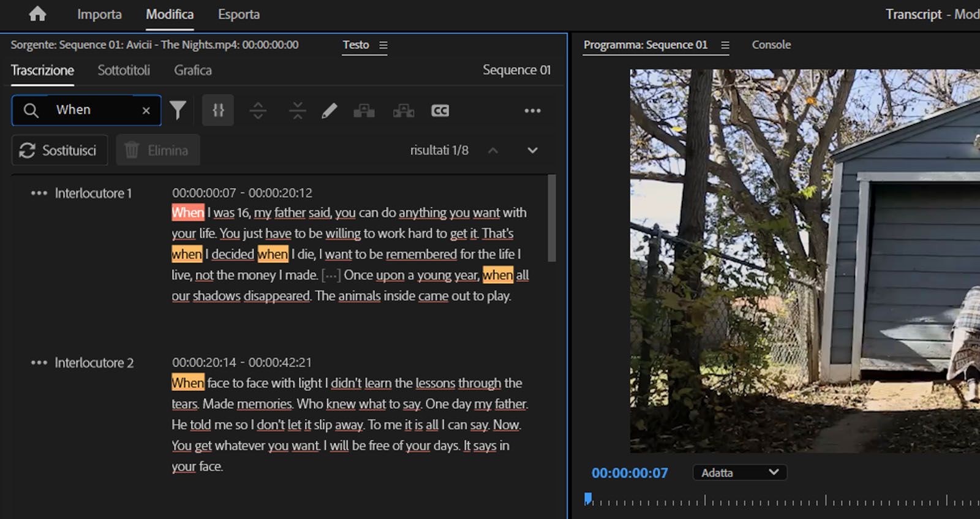Viewport: 980px width, 519px height.
Task: Click the insert edit icon in transcript toolbar
Action: (x=364, y=111)
